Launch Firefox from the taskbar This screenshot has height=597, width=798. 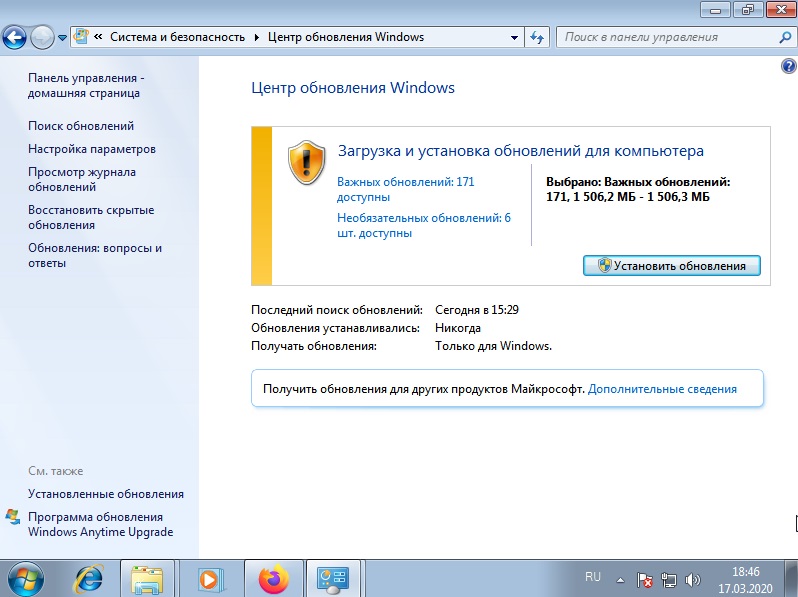coord(274,579)
